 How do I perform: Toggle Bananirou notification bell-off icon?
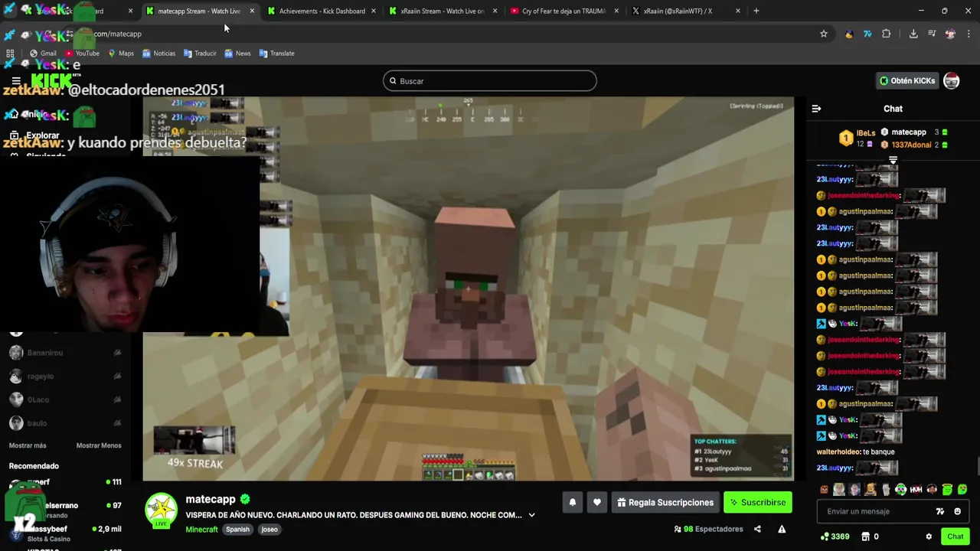pos(117,353)
